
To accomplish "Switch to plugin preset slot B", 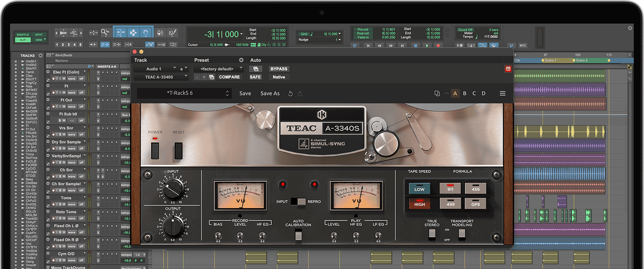I will point(465,93).
